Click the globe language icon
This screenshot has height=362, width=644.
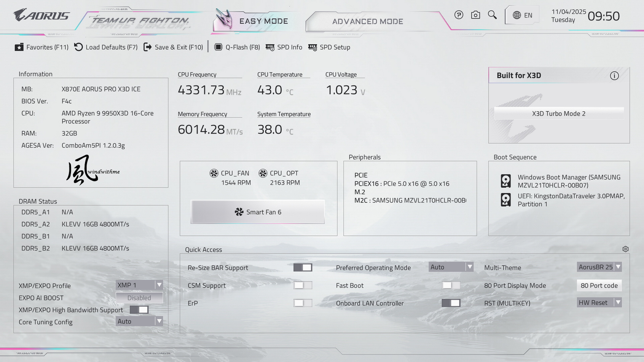(x=517, y=15)
